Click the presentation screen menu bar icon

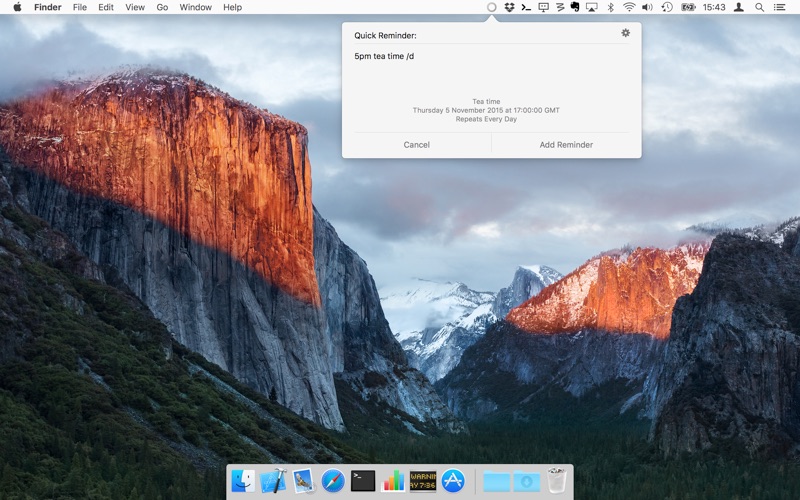(x=543, y=7)
